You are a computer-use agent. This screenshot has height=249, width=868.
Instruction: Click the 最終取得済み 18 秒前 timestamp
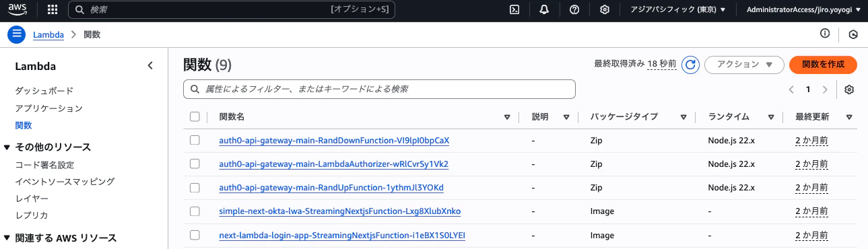(x=635, y=64)
